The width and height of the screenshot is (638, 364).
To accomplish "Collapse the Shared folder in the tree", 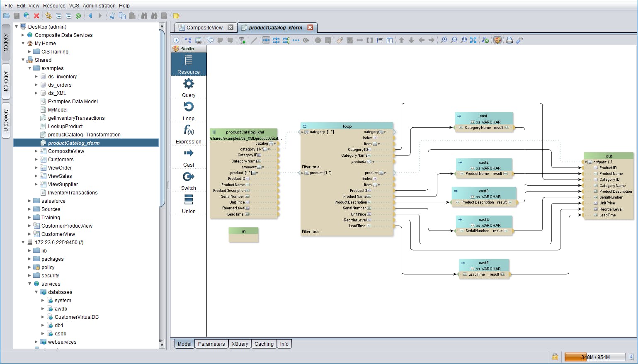I will pos(23,60).
